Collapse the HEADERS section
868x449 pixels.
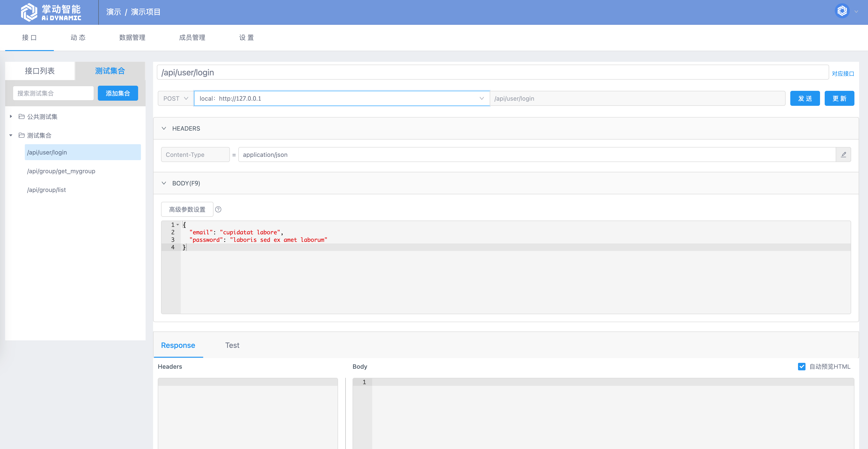(x=164, y=129)
